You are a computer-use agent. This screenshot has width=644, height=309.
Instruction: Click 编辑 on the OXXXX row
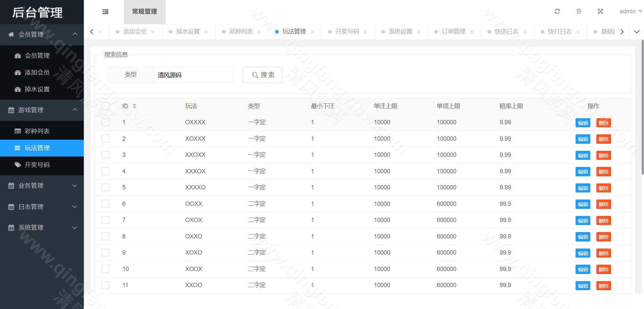pyautogui.click(x=583, y=123)
